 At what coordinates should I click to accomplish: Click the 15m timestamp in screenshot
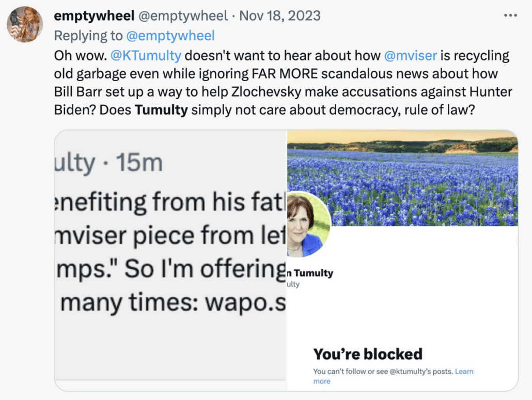coord(139,163)
